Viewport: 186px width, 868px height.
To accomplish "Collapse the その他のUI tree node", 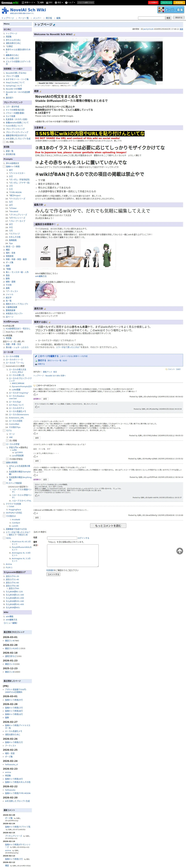I will tap(4, 516).
